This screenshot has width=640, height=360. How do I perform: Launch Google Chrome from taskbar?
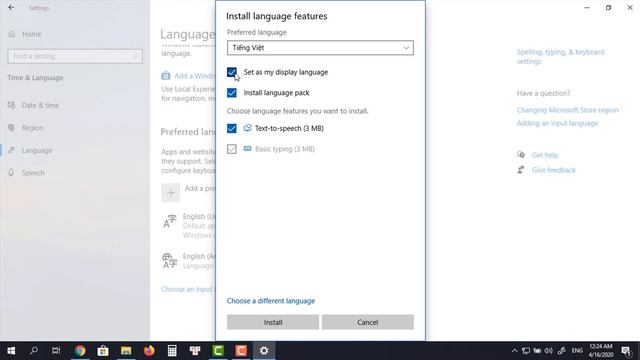pyautogui.click(x=80, y=351)
